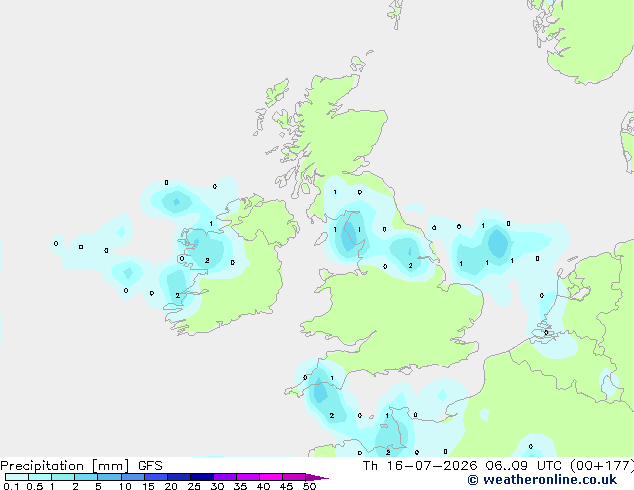The image size is (634, 490).
Task: Click the over-50 arrow tip of the legend
Action: (317, 477)
